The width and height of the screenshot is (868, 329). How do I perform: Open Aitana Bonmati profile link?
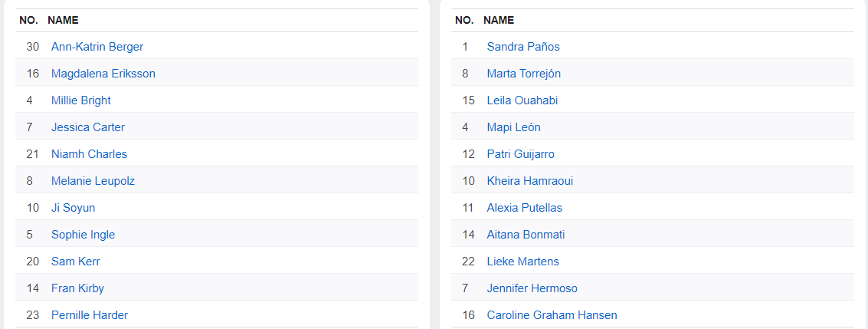click(x=526, y=235)
